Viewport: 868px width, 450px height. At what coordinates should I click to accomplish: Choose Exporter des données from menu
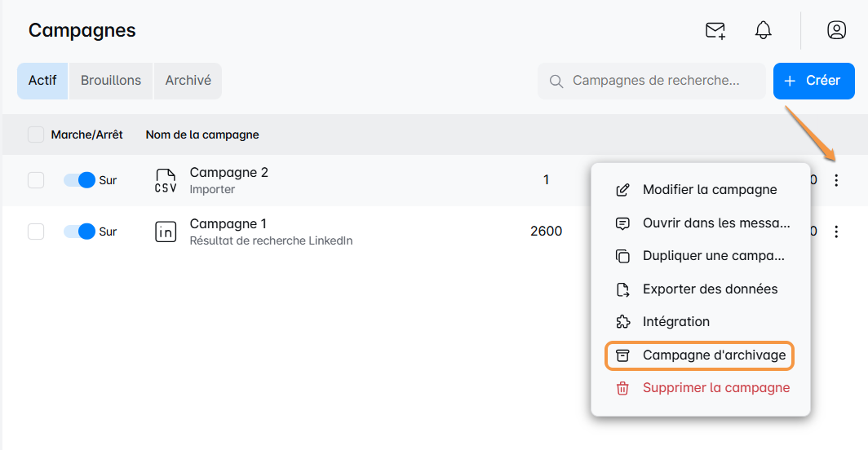click(x=710, y=289)
